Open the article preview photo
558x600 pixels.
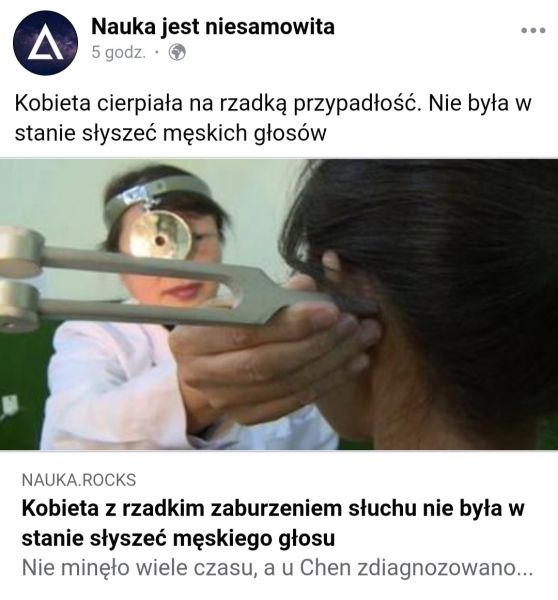(279, 304)
